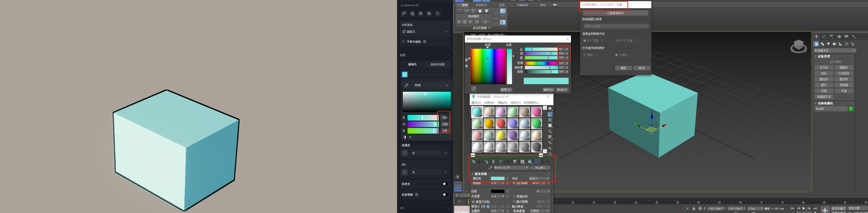Viewport: 868px width, 213px height.
Task: Select the Cameras category icon
Action: coord(835,44)
